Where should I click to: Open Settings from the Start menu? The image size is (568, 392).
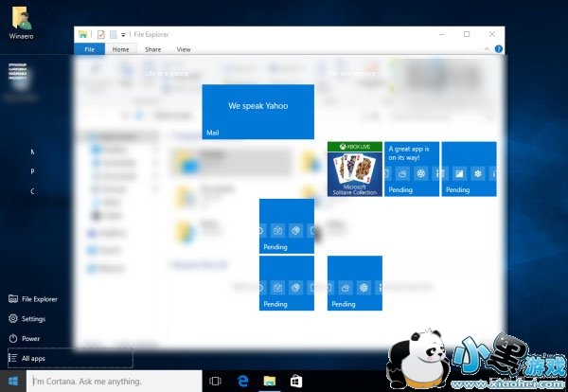click(x=33, y=319)
